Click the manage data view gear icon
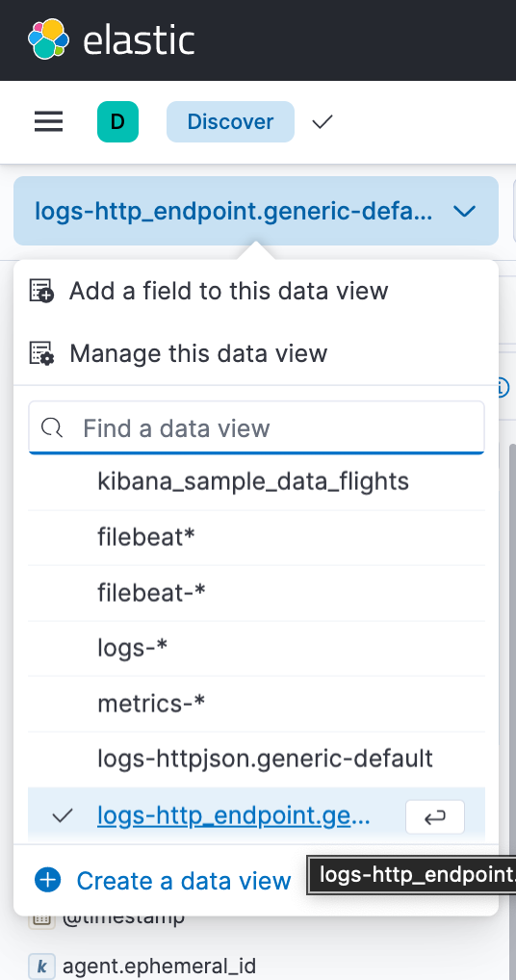The width and height of the screenshot is (516, 980). [41, 353]
